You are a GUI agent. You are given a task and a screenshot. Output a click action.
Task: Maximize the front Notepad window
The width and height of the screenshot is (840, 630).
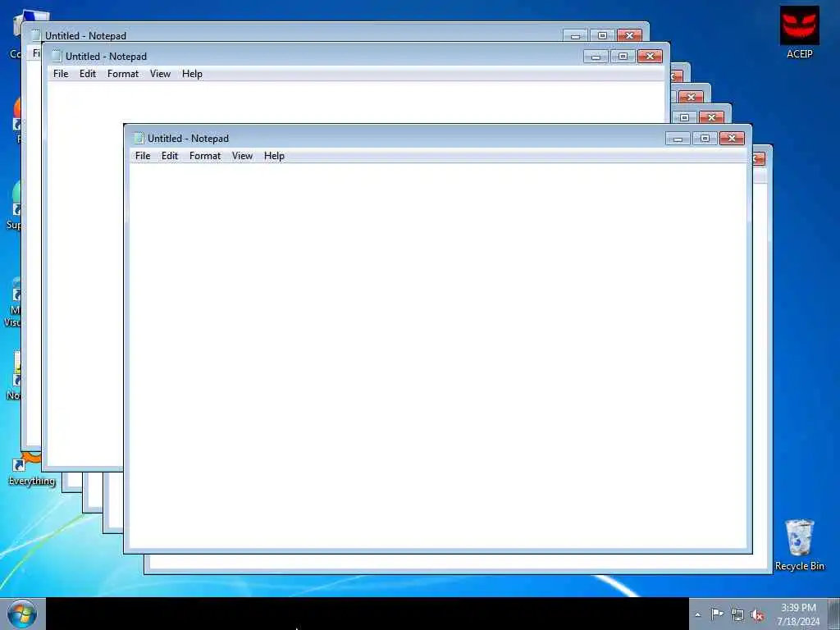tap(705, 138)
